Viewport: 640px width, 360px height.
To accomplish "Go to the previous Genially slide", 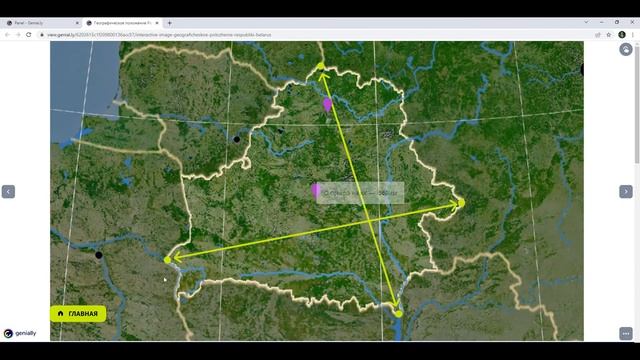I will [x=8, y=191].
